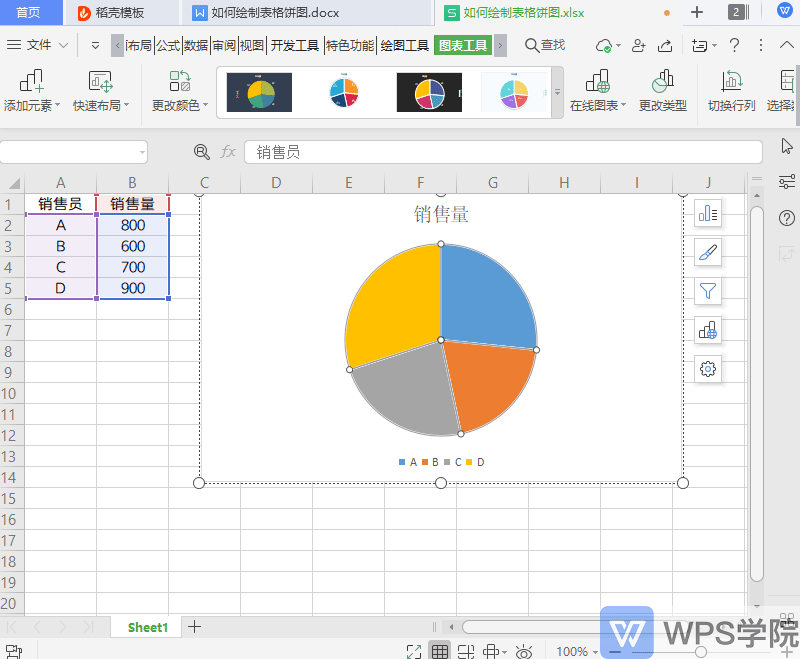800x659 pixels.
Task: Click the 在线图表 online chart icon
Action: pos(597,82)
